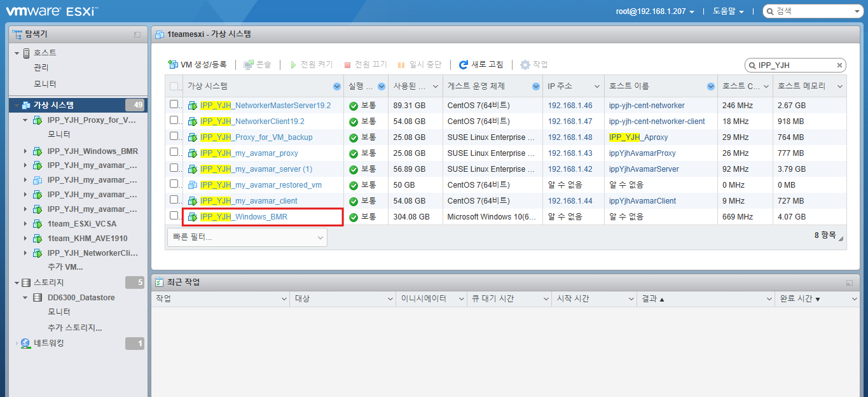Click the VM 생성/등록 toolbar icon
This screenshot has width=868, height=397.
point(172,65)
